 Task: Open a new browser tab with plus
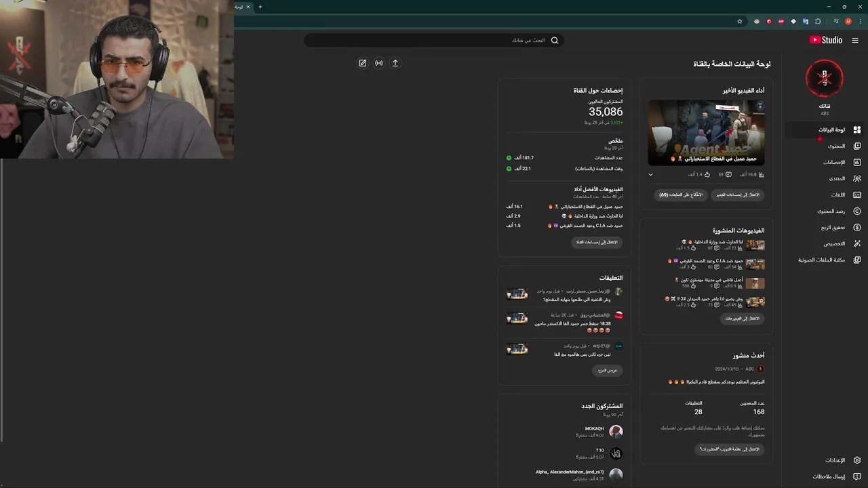tap(260, 7)
